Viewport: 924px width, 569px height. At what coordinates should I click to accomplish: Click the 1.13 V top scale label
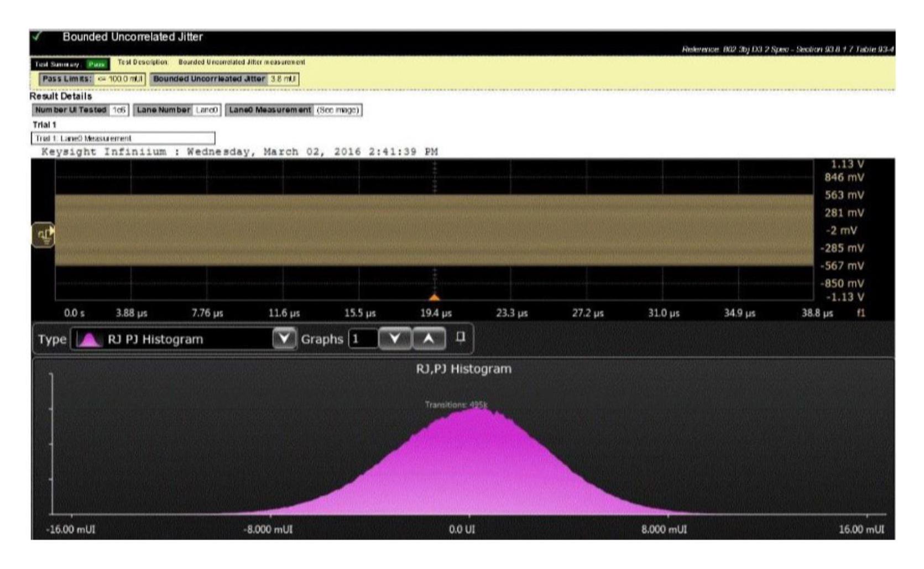(847, 164)
